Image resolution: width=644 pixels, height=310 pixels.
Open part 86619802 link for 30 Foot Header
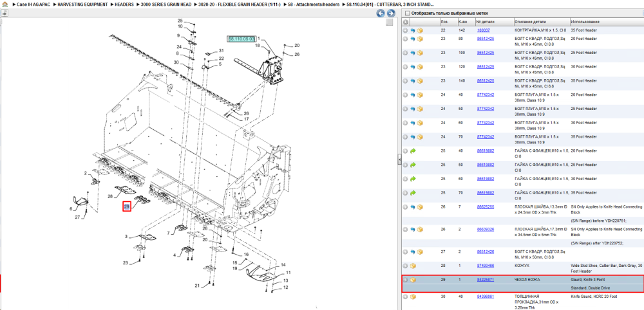[x=485, y=179]
